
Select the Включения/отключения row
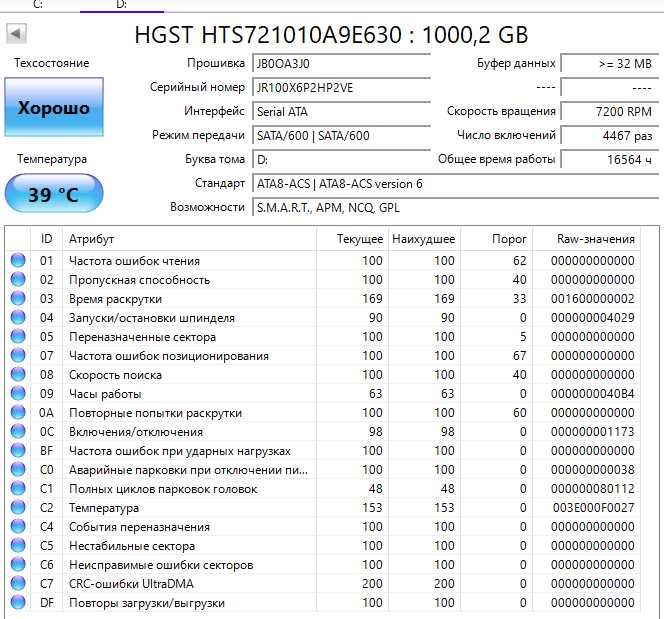(x=323, y=431)
